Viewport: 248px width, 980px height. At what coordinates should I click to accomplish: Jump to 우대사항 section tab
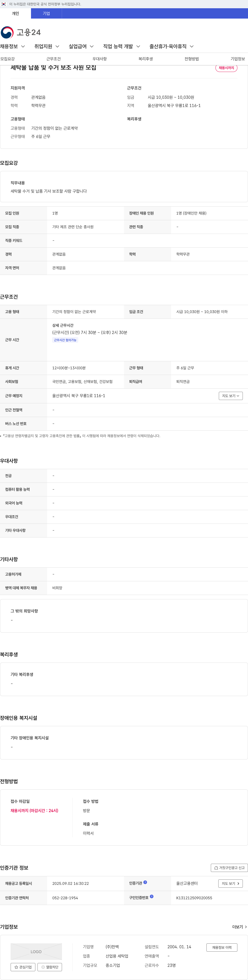pyautogui.click(x=100, y=59)
